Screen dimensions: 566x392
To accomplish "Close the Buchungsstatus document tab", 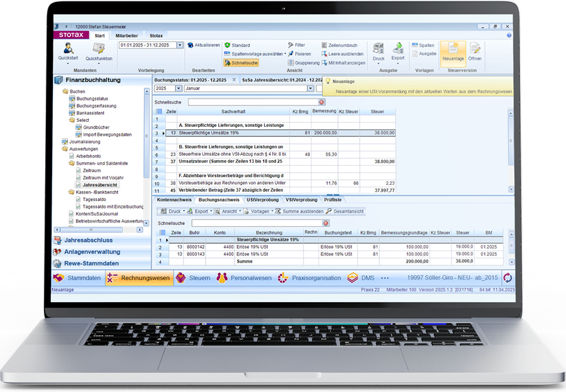I will 234,80.
